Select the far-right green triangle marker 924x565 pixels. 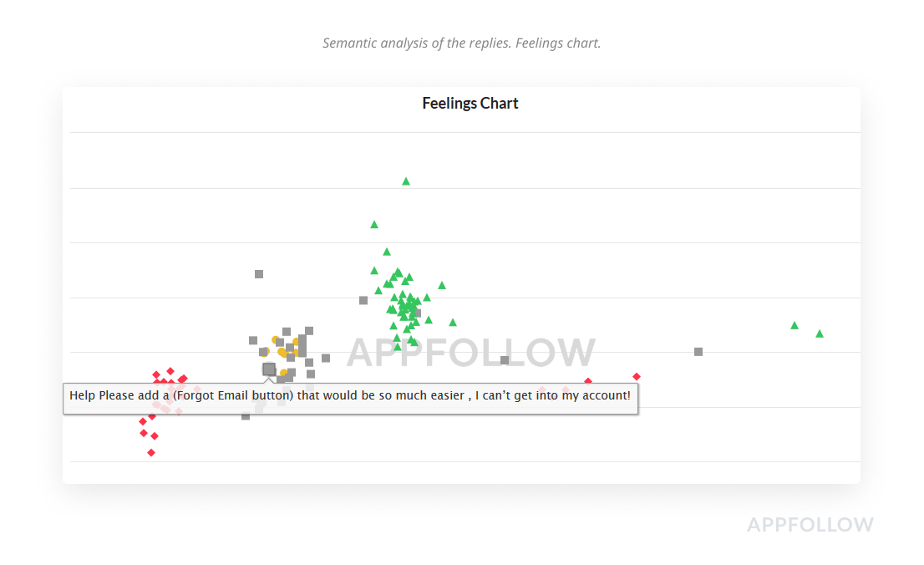tap(820, 334)
